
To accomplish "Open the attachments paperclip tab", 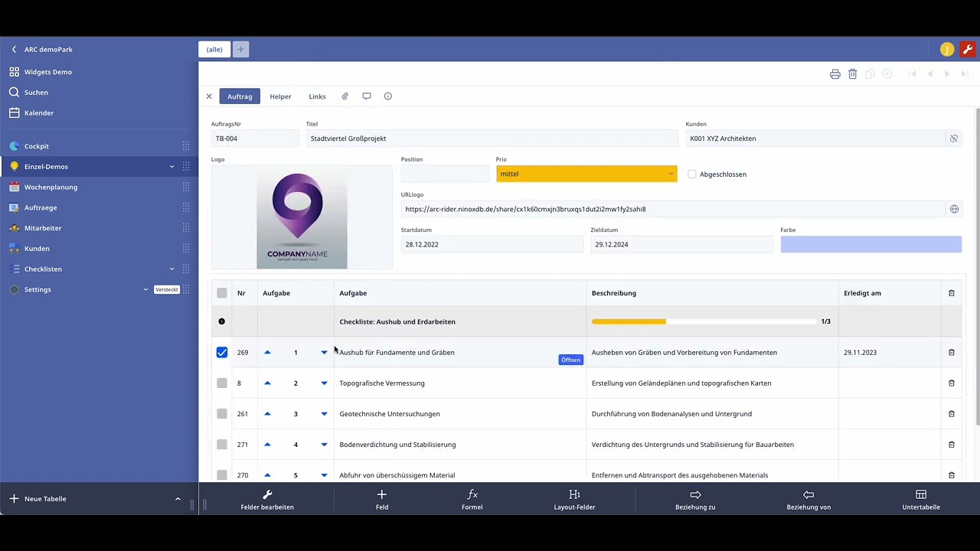I will pos(345,96).
